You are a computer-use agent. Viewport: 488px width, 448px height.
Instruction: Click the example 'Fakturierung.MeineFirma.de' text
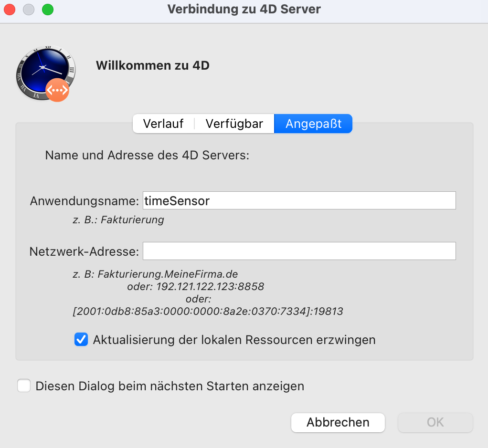coord(168,274)
